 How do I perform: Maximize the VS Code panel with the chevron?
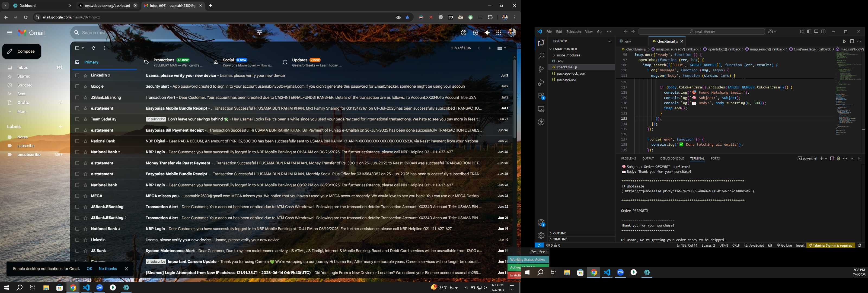(852, 158)
